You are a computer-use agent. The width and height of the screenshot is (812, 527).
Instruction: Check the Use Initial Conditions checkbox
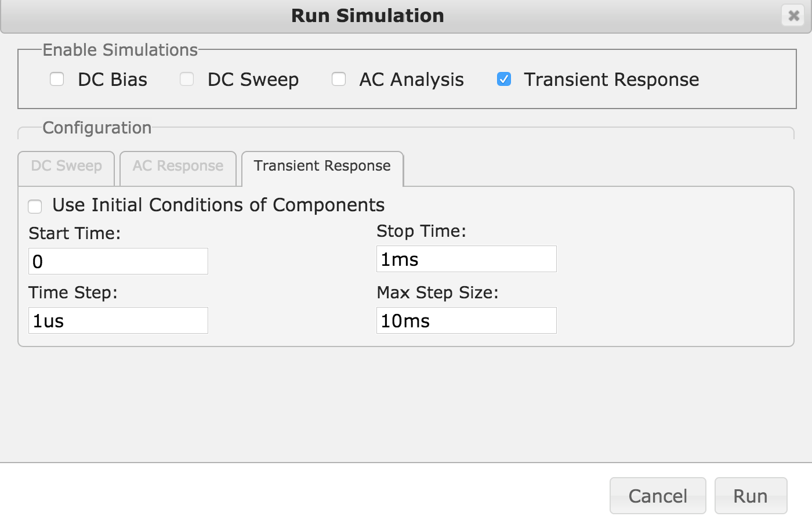35,206
